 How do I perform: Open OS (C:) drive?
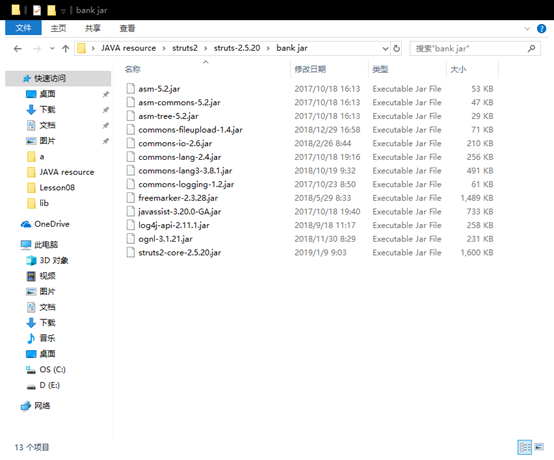tap(52, 370)
